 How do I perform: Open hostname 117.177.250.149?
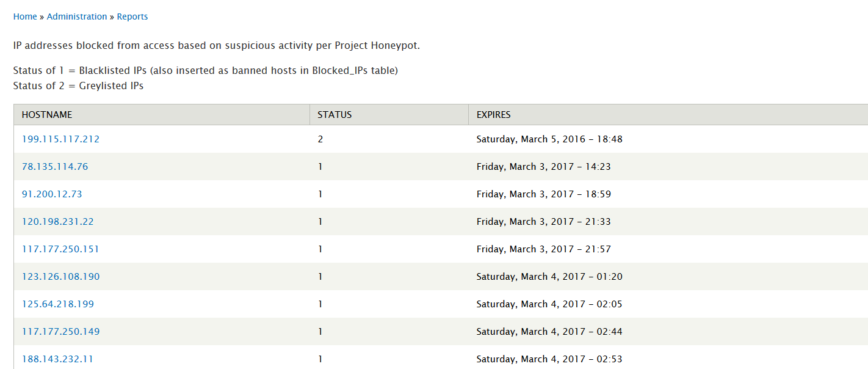(x=61, y=332)
